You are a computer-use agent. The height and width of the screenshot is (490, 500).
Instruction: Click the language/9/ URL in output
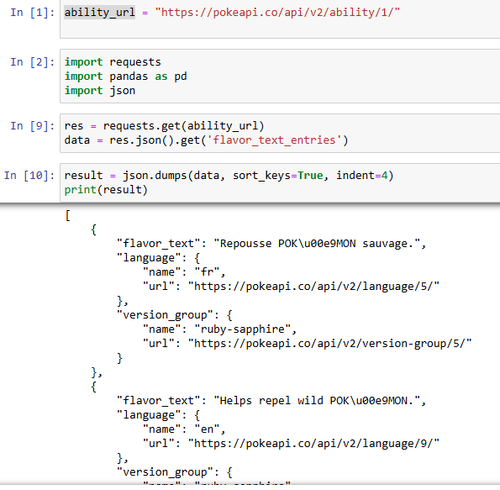click(x=314, y=443)
